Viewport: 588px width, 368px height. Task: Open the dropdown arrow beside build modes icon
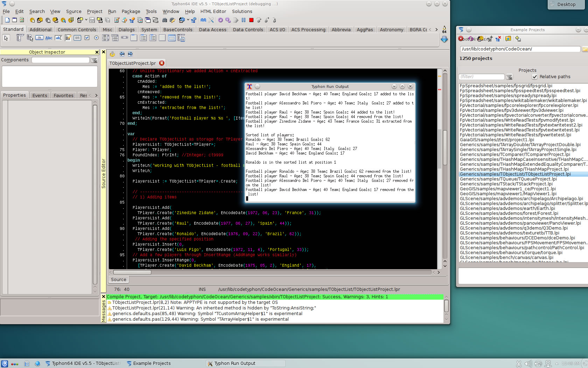point(188,20)
